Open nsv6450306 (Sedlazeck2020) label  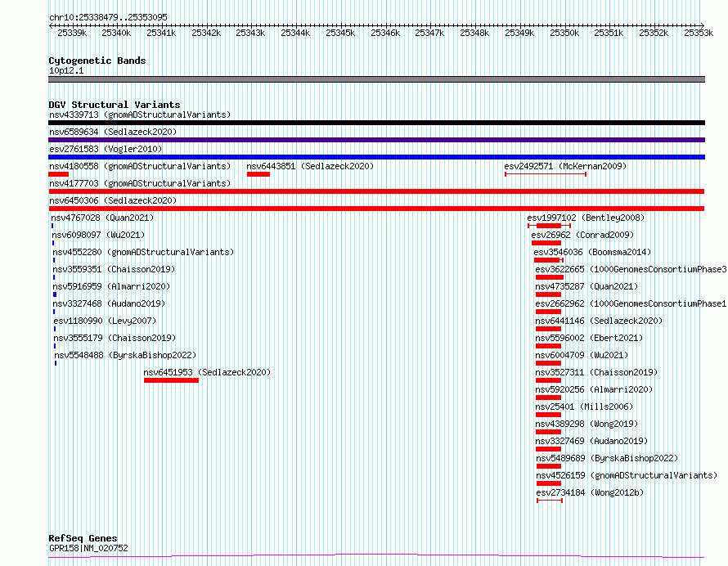[113, 200]
